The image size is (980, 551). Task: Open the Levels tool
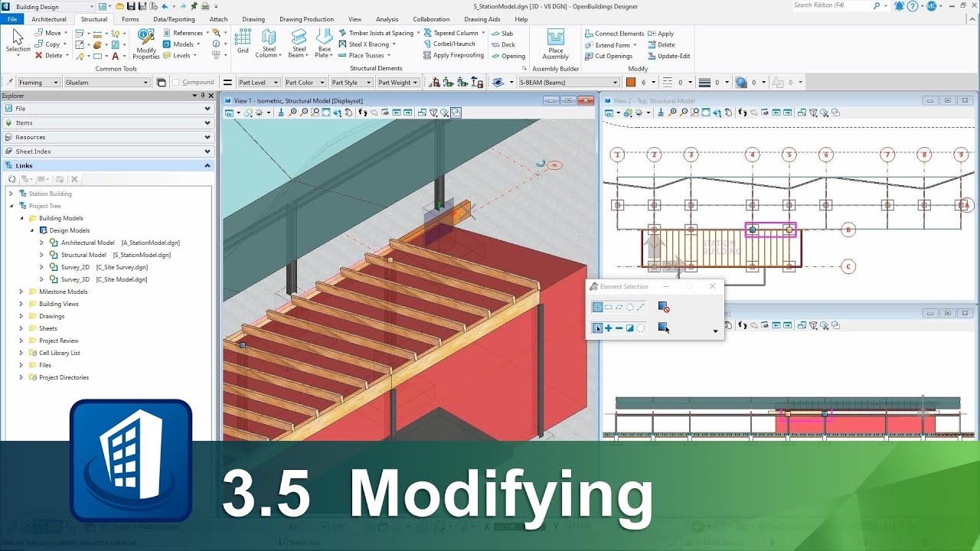click(180, 55)
